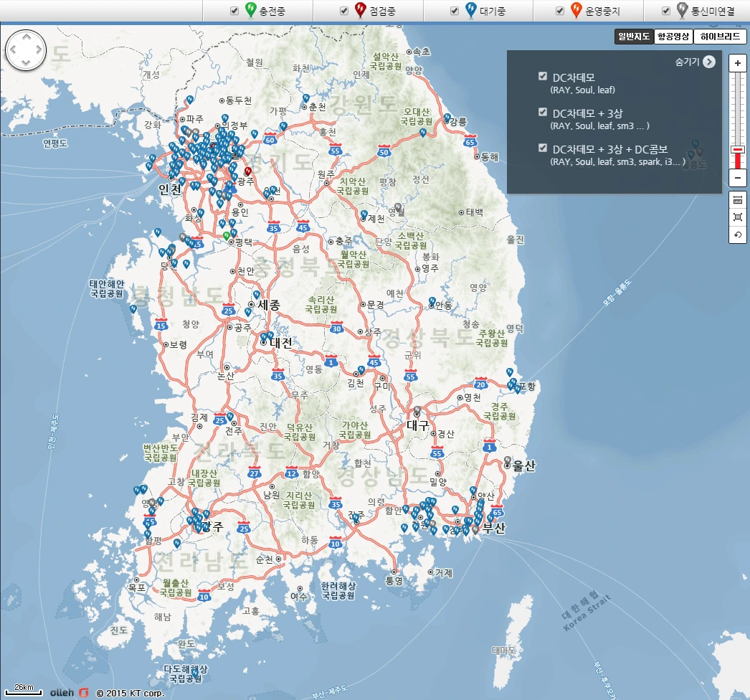Open the blue marker near 오대산 국립공원
Viewport: 750px width, 700px height.
pos(423,133)
